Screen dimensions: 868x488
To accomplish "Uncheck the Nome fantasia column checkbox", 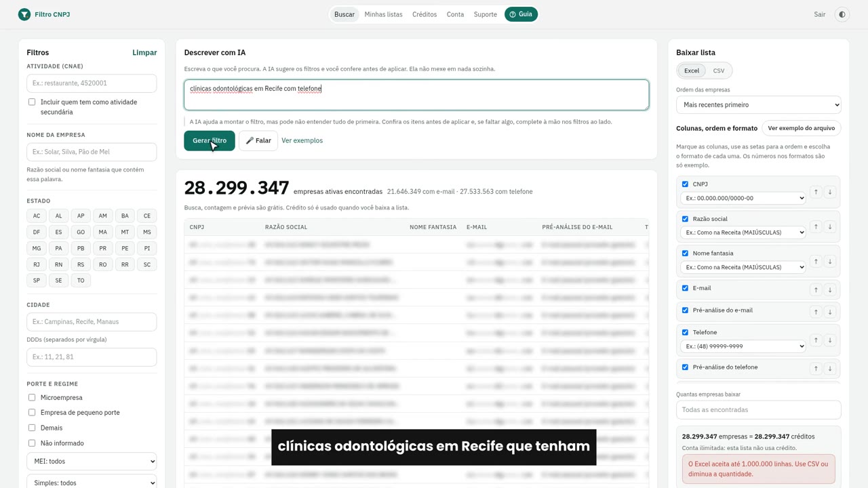I will (x=685, y=253).
